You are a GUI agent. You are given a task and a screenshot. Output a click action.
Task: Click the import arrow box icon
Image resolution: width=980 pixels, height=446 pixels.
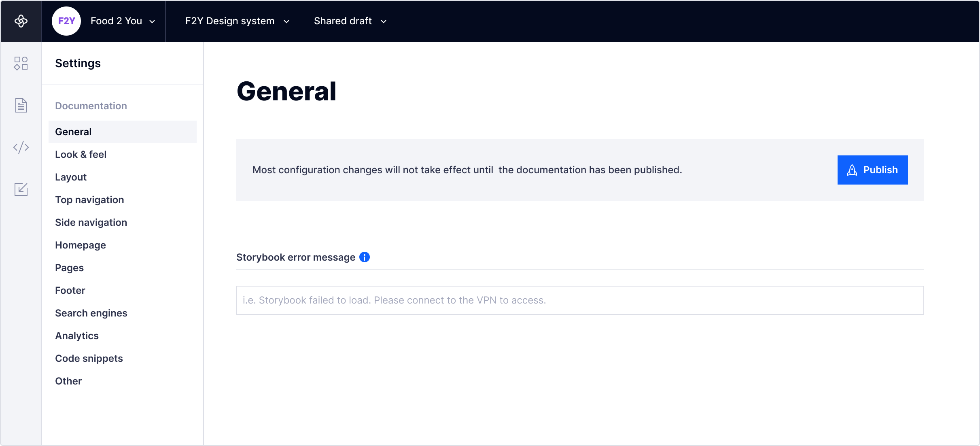(21, 189)
